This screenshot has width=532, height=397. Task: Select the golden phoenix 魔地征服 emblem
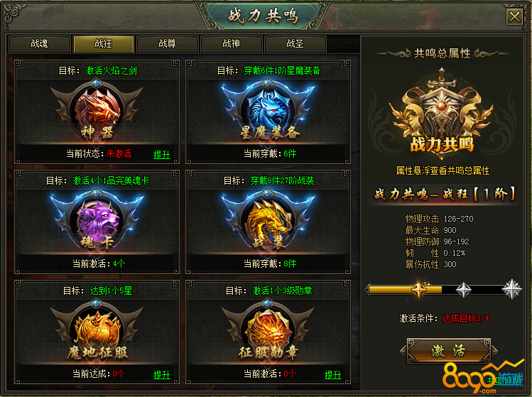click(x=97, y=331)
